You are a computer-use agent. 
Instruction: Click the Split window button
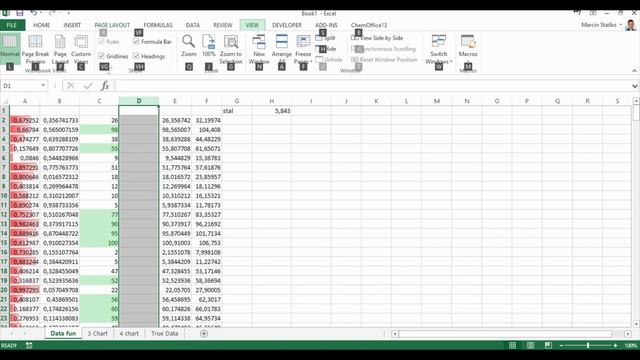coord(326,38)
